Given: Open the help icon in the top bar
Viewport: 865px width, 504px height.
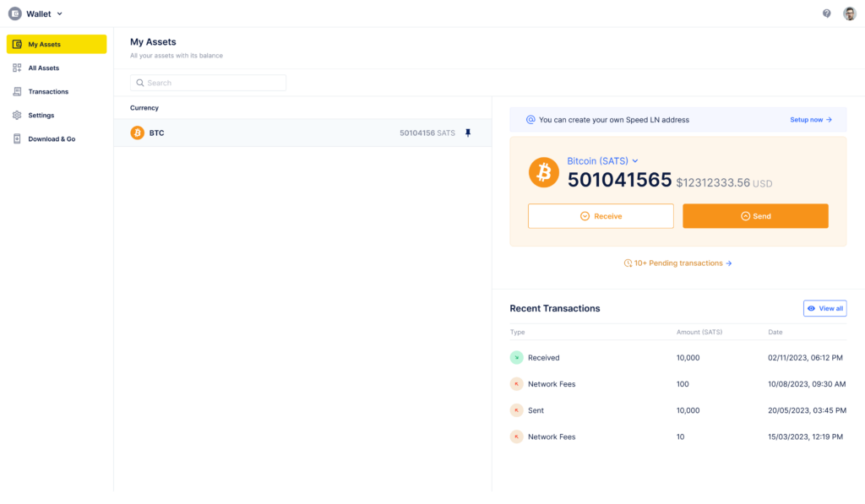Looking at the screenshot, I should pos(826,13).
